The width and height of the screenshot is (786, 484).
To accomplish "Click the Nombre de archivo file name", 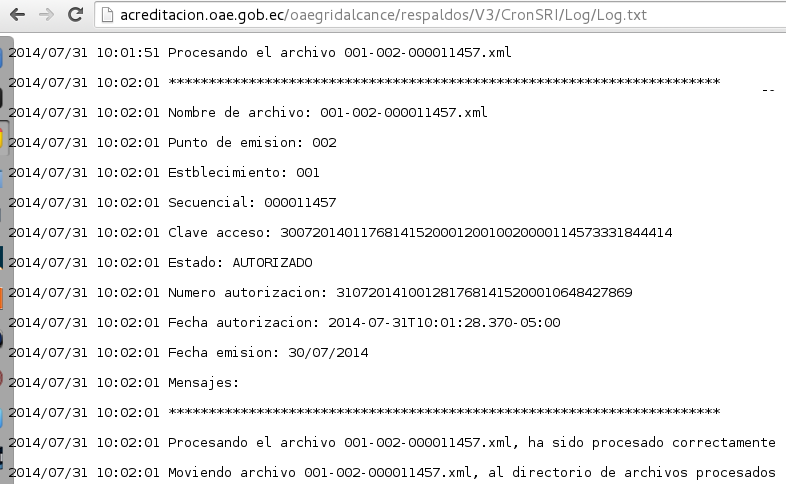I will tap(404, 112).
